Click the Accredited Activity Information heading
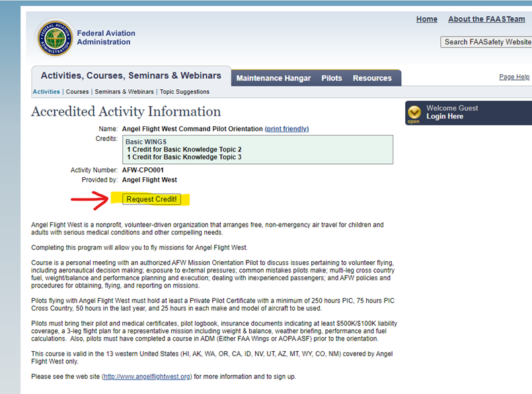Viewport: 532px width, 394px height. 126,112
